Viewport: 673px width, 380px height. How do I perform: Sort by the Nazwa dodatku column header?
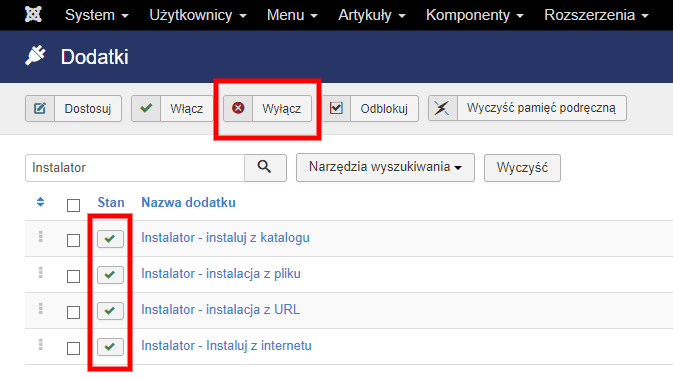tap(188, 202)
